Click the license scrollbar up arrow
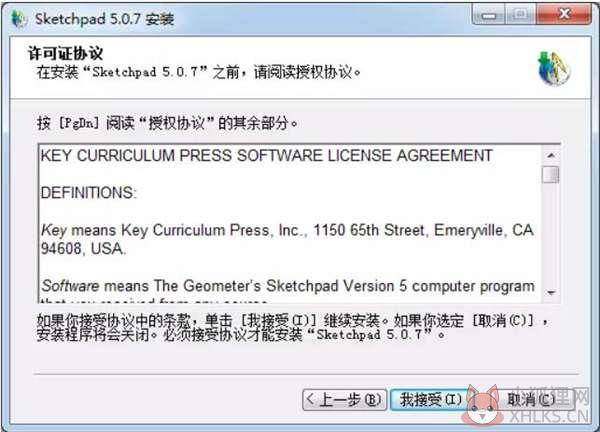The image size is (600, 432). (551, 155)
